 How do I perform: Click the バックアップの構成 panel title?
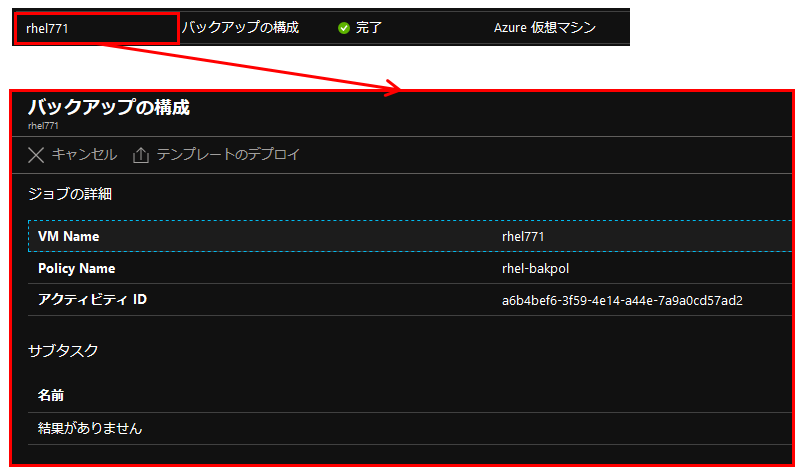(x=109, y=107)
